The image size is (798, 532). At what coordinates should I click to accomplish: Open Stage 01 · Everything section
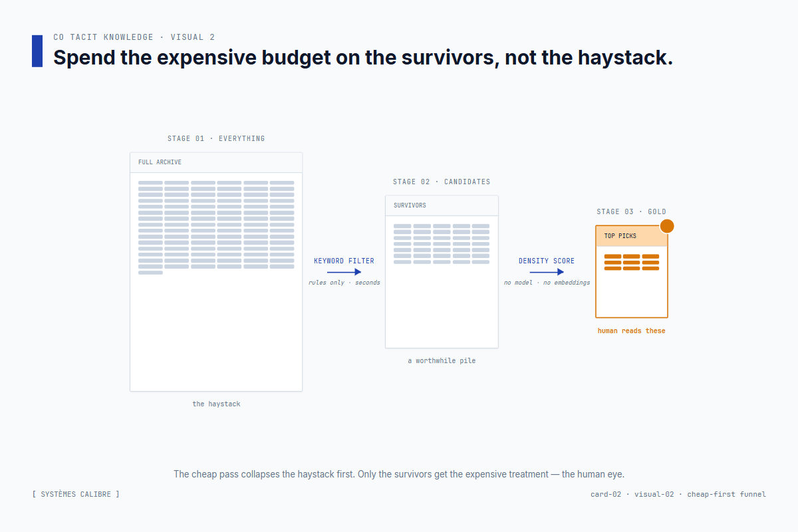pyautogui.click(x=215, y=138)
